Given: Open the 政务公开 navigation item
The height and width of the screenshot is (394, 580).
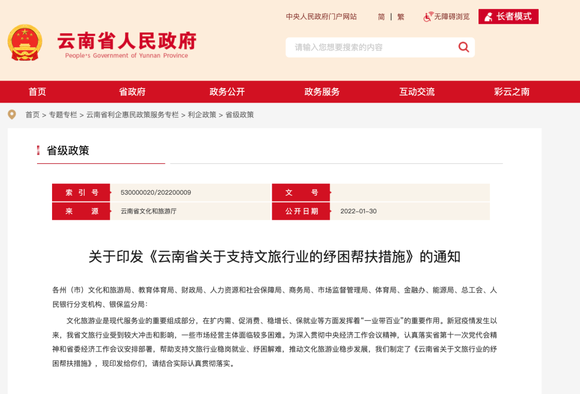Looking at the screenshot, I should point(227,92).
